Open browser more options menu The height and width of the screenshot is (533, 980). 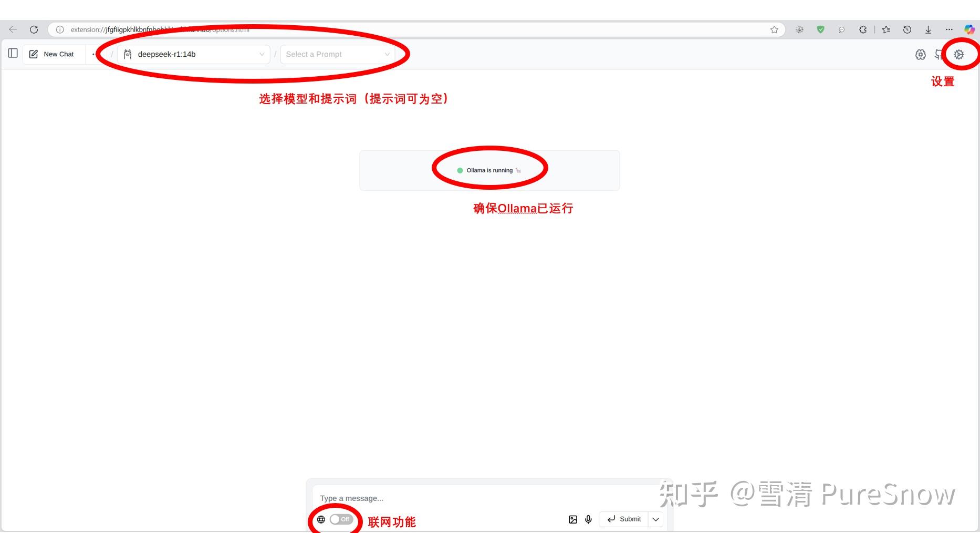[949, 30]
